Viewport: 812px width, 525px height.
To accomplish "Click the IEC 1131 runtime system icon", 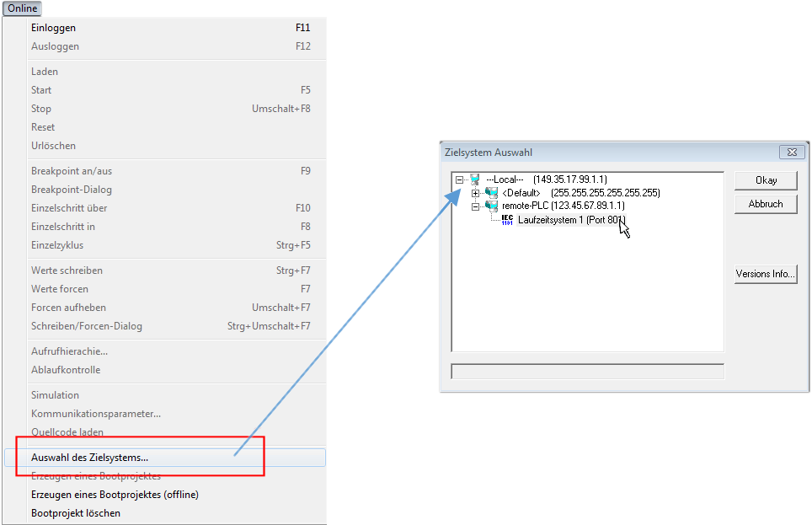I will (x=507, y=219).
